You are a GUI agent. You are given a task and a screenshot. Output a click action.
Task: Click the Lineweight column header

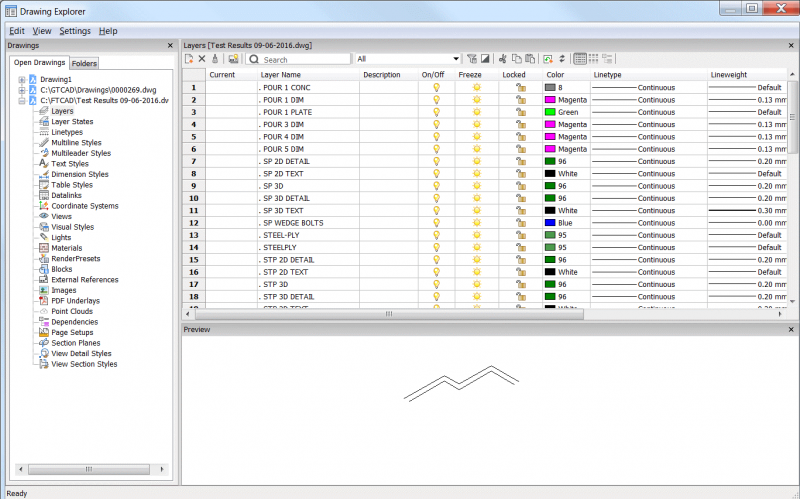click(x=747, y=74)
